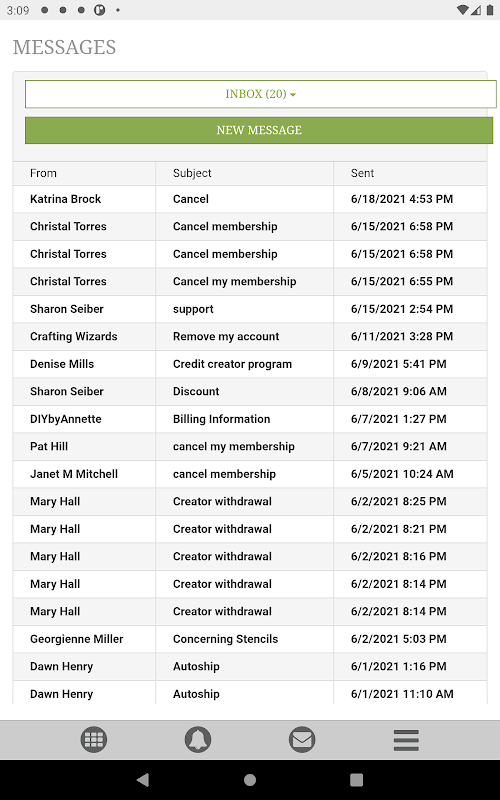The image size is (500, 800).
Task: Open the hamburger menu icon
Action: point(406,740)
